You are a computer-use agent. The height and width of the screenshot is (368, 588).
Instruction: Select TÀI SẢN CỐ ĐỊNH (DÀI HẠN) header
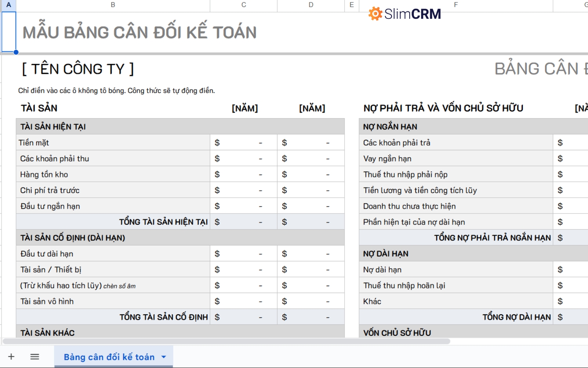tap(180, 238)
